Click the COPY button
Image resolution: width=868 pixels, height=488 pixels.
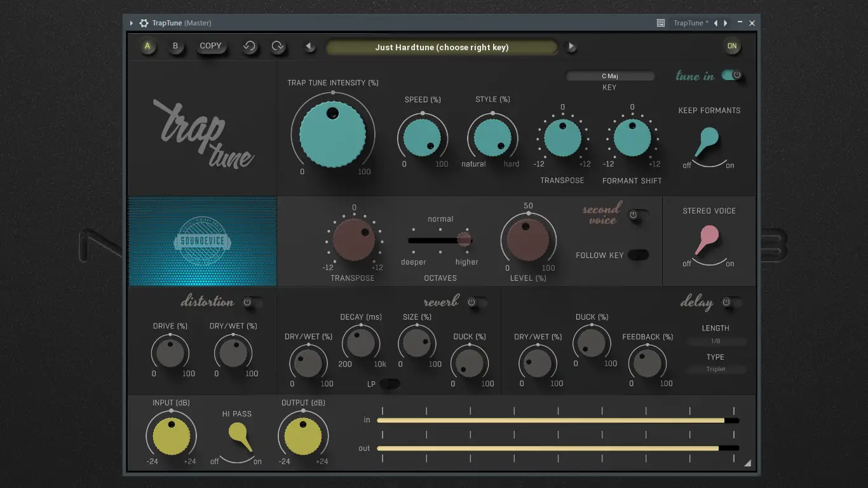[211, 46]
